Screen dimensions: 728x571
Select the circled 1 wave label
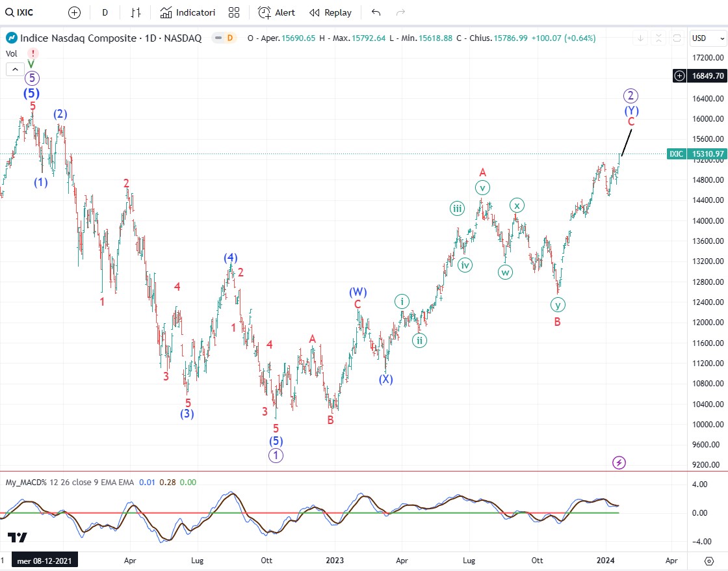276,455
